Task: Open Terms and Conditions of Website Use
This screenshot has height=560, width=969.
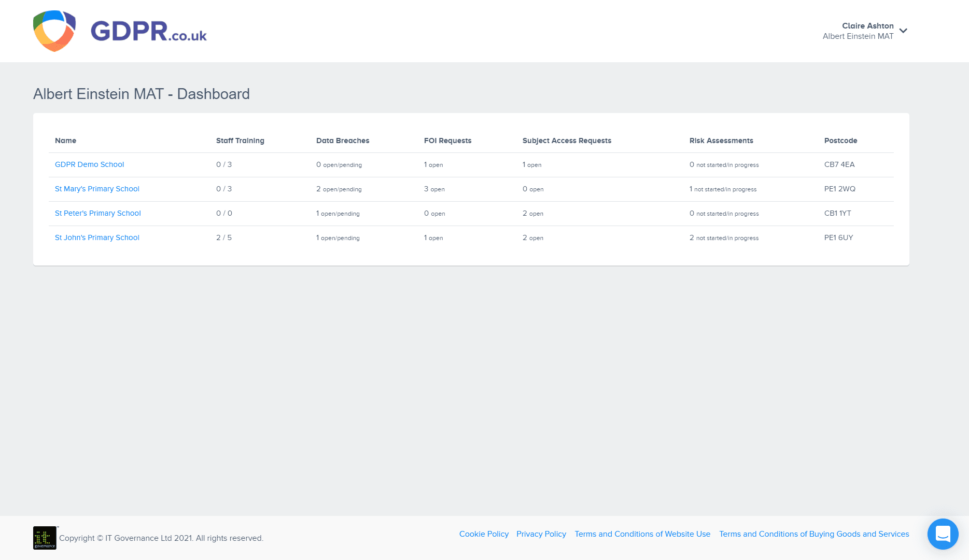Action: point(642,534)
